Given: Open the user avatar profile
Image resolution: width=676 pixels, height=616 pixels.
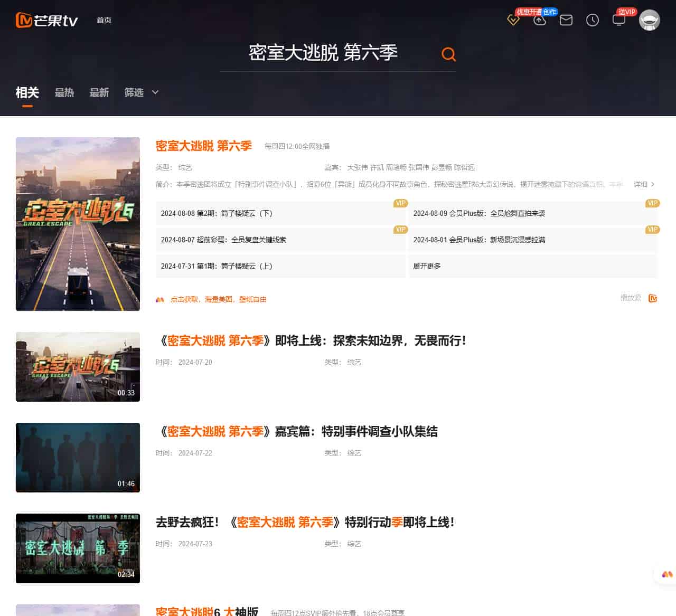Looking at the screenshot, I should click(x=649, y=21).
